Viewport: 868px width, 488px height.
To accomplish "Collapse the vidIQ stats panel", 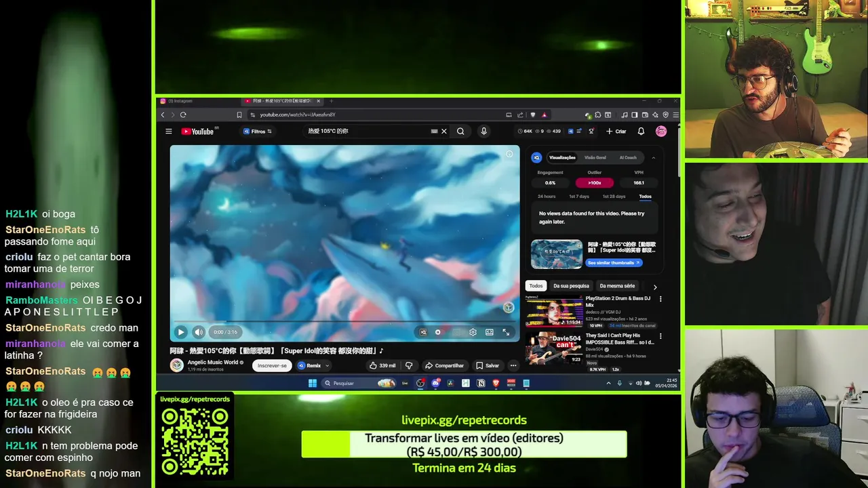I will pyautogui.click(x=654, y=157).
